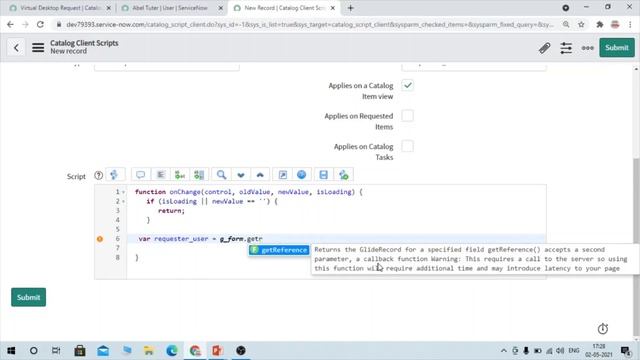
Task: Collapse code fold arrow on line 1
Action: pos(123,192)
